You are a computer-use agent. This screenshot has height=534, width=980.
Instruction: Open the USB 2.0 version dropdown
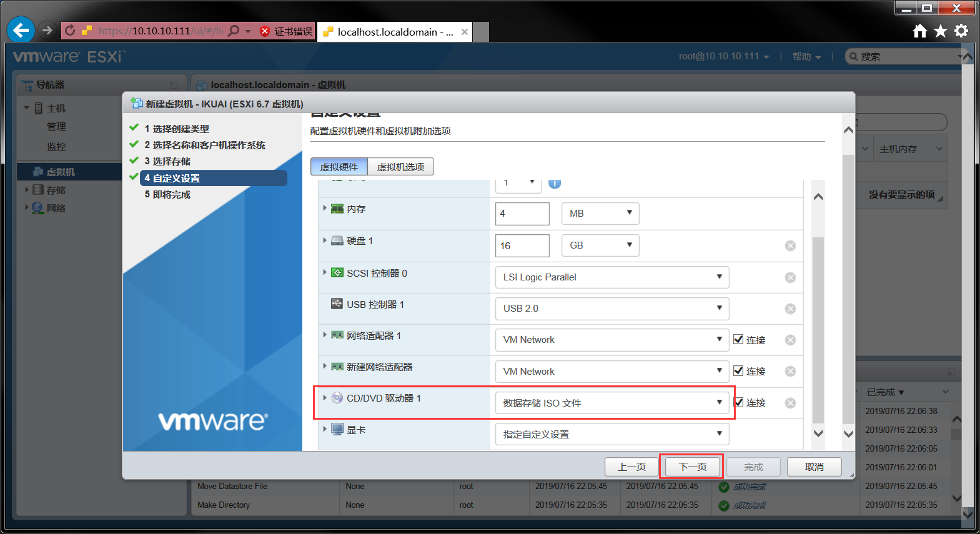(612, 309)
